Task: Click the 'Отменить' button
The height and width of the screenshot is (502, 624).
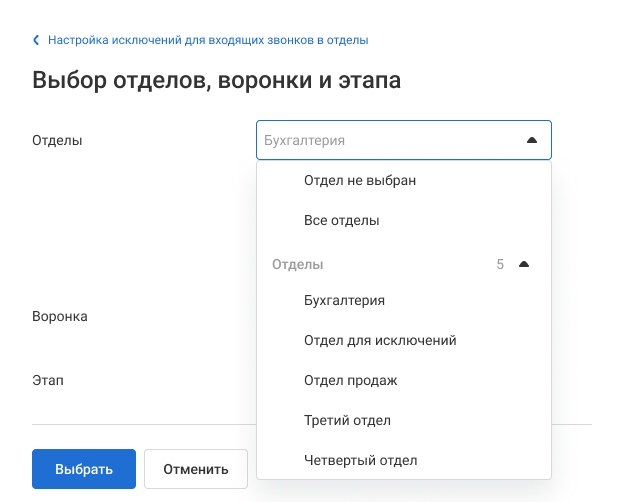Action: (x=196, y=468)
